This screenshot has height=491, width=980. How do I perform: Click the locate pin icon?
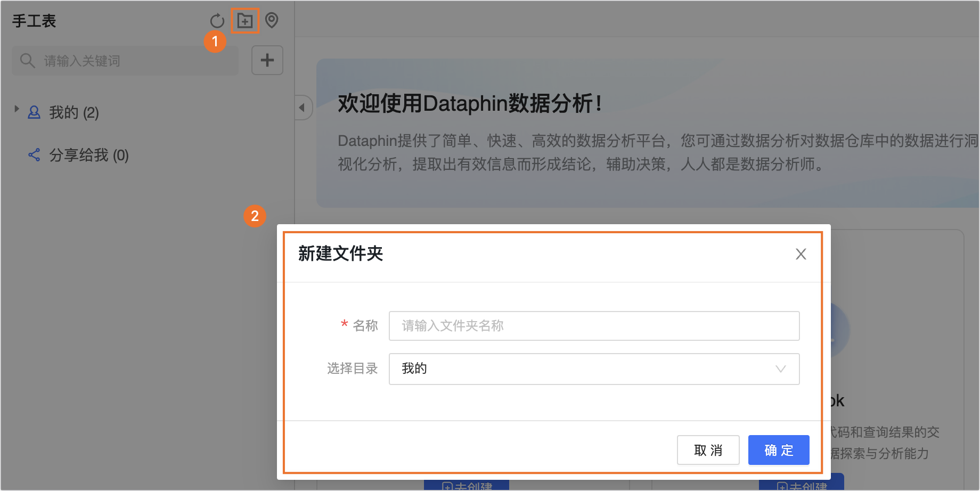pos(272,21)
